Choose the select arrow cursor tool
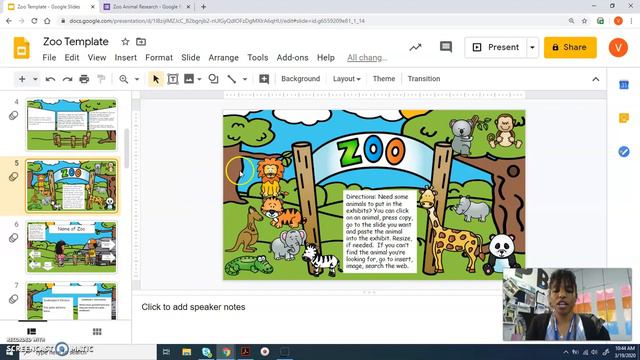 tap(156, 79)
